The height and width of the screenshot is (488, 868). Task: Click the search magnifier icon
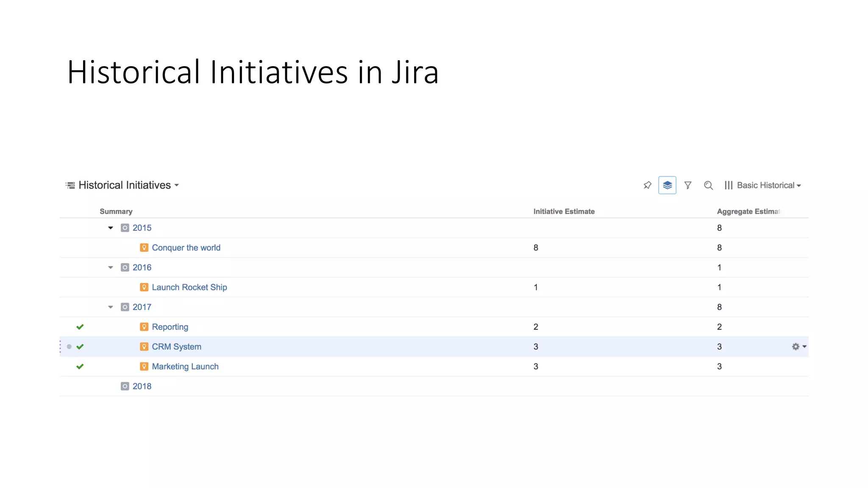(x=708, y=185)
